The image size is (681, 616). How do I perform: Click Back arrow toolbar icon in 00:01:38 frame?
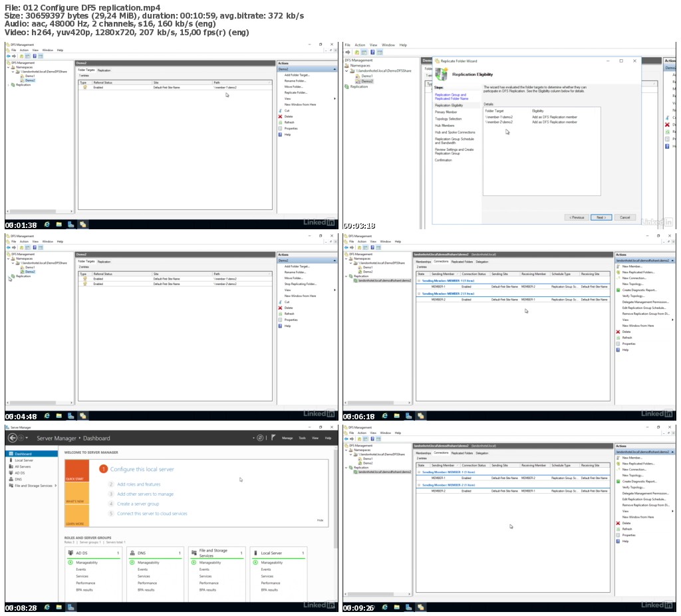pyautogui.click(x=8, y=56)
